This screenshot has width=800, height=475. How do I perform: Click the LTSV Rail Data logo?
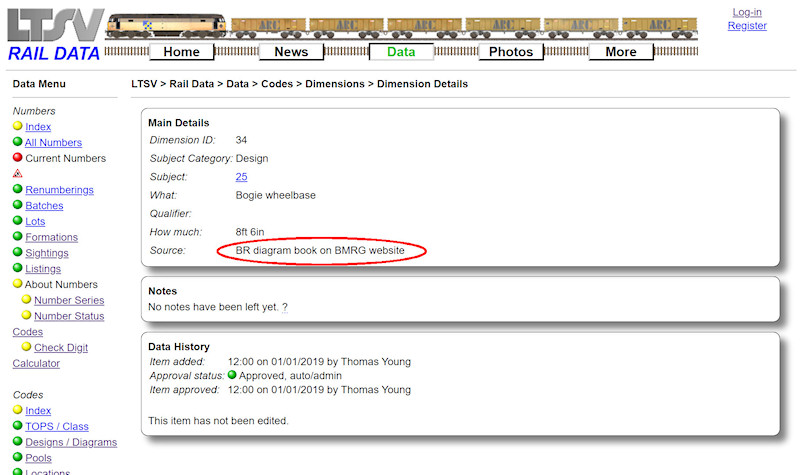55,35
